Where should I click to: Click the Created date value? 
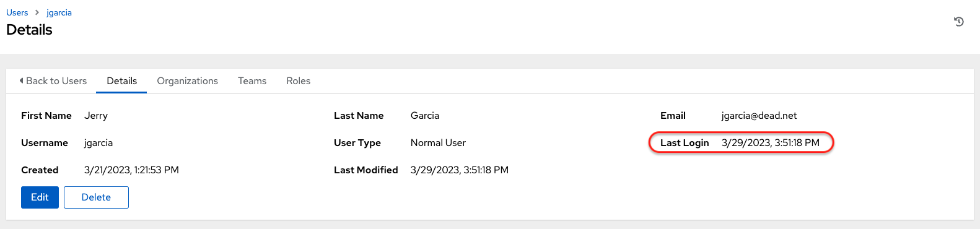tap(131, 170)
